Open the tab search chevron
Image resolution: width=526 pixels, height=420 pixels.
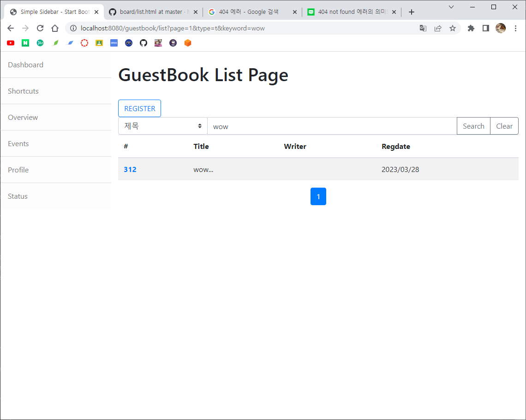tap(451, 7)
